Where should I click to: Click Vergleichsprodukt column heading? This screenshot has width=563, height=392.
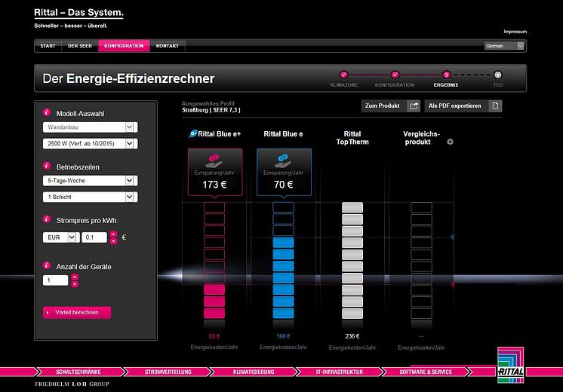coord(421,138)
